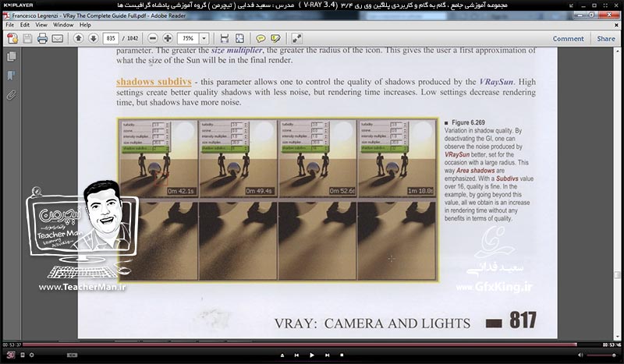
Task: Zoom in with the plus button
Action: coord(168,38)
